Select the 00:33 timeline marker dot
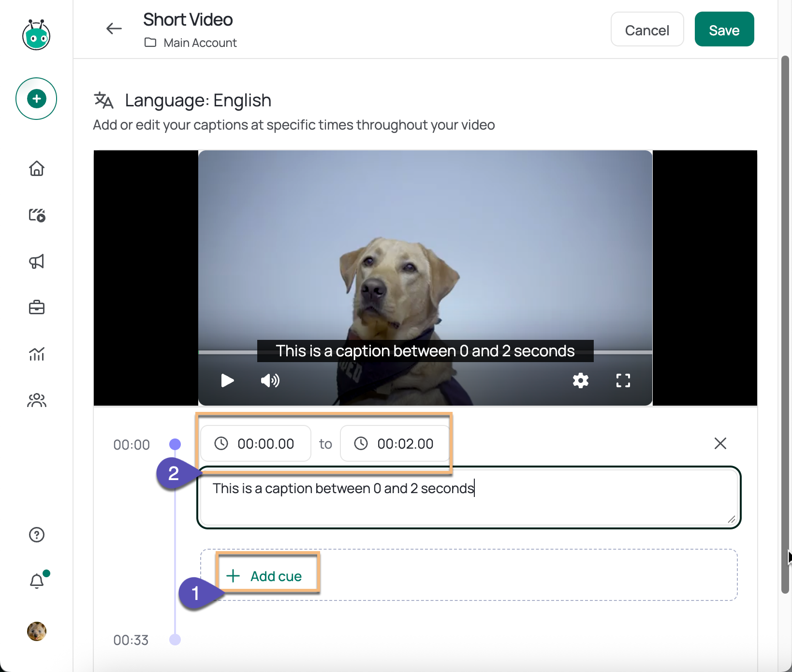Screen dimensions: 792x672 coord(175,640)
